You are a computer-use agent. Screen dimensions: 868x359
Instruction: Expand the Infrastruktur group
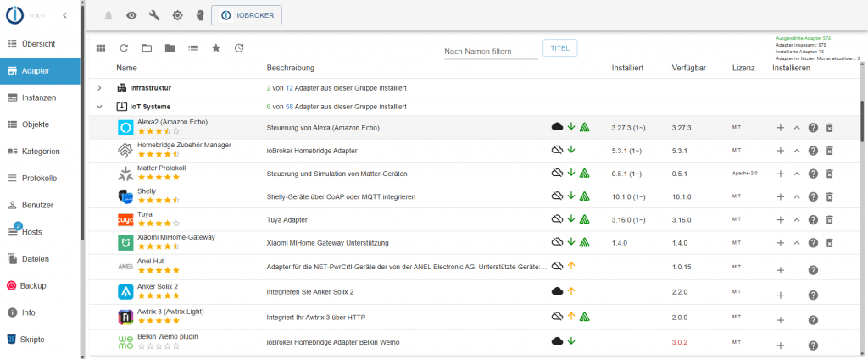(100, 88)
